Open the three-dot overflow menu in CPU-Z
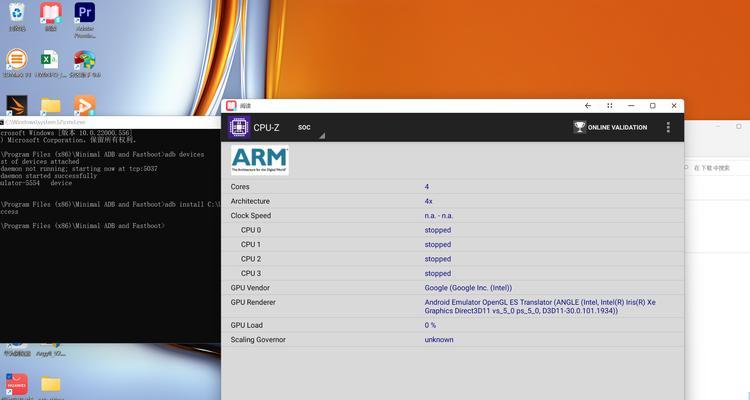 668,127
